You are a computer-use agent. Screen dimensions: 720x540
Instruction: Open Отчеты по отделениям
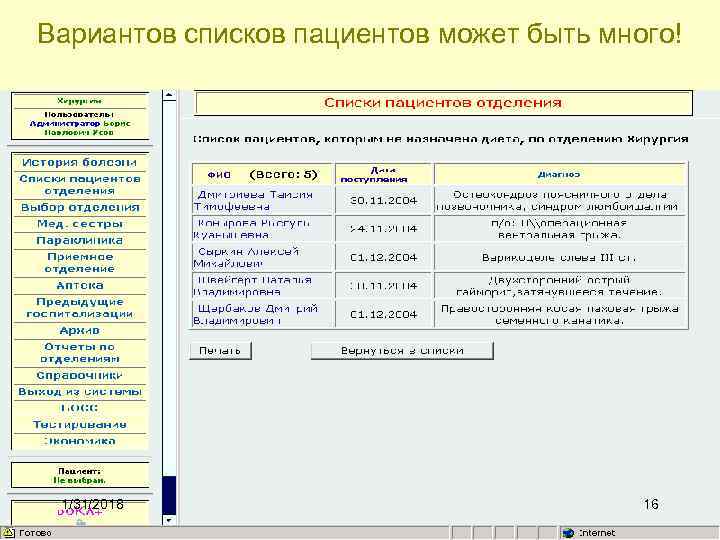pyautogui.click(x=79, y=353)
